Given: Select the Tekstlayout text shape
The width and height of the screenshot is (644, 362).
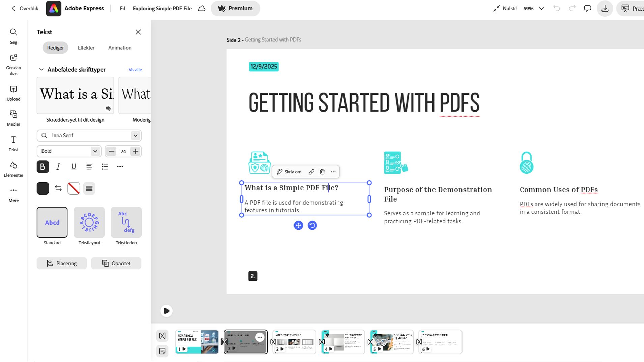Looking at the screenshot, I should point(89,222).
